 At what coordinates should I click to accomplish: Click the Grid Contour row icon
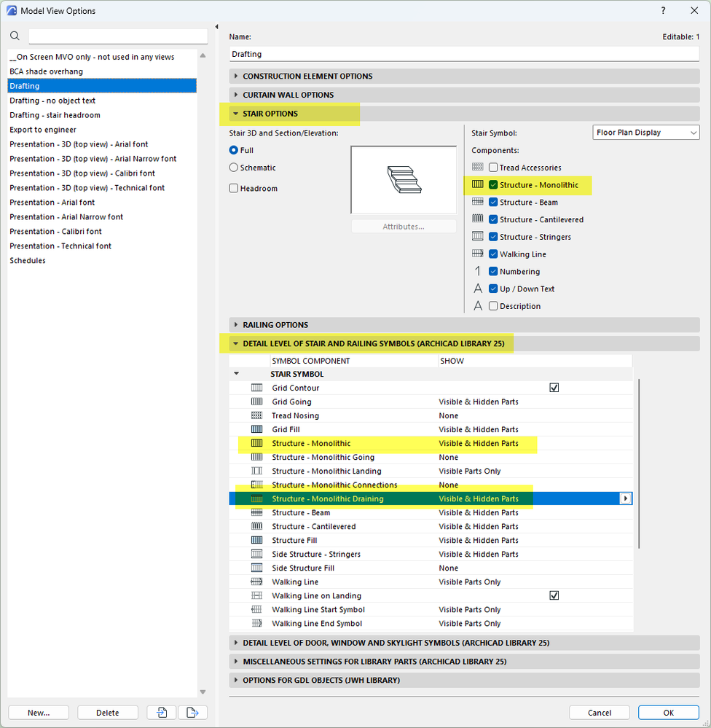tap(256, 388)
